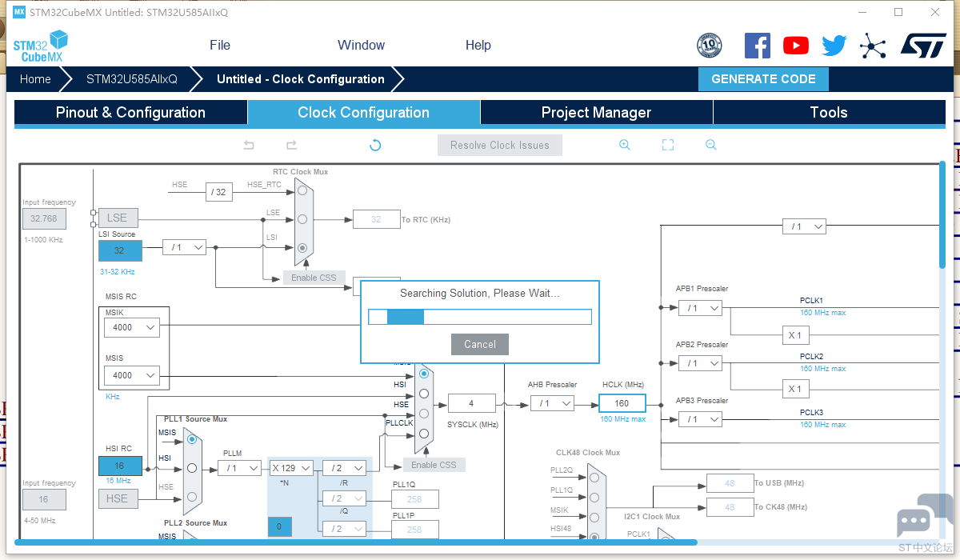This screenshot has width=960, height=560.
Task: Click the Searching Solution progress bar
Action: click(x=480, y=317)
